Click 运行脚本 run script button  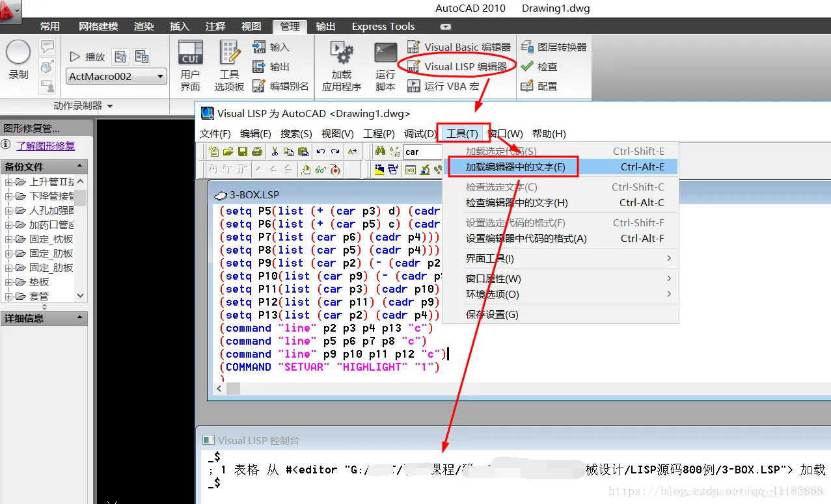(x=385, y=66)
